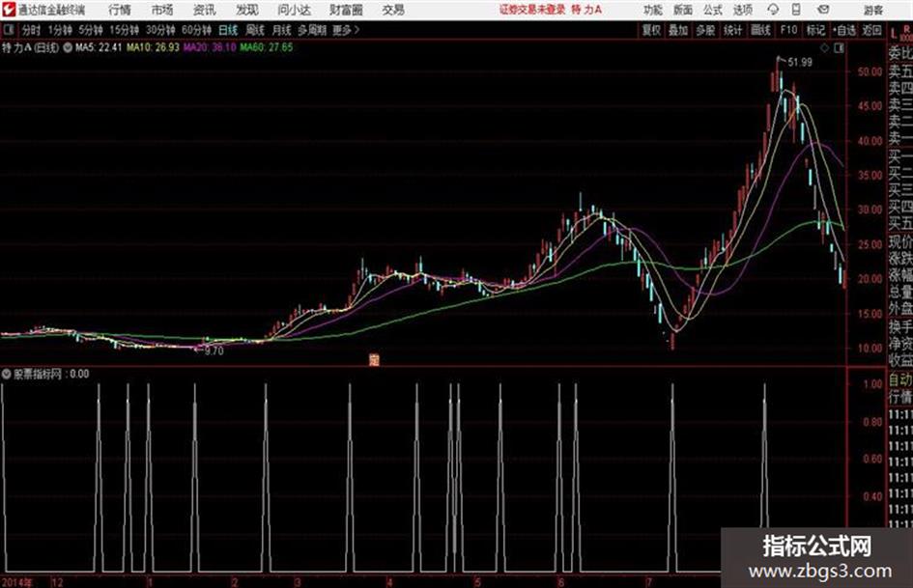Click 证券交易未登录 login status text

click(x=532, y=10)
